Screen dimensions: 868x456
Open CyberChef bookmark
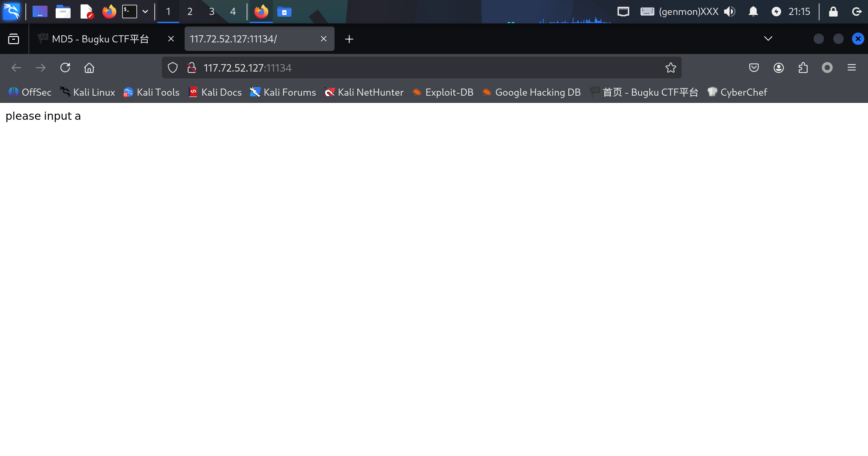pyautogui.click(x=737, y=92)
